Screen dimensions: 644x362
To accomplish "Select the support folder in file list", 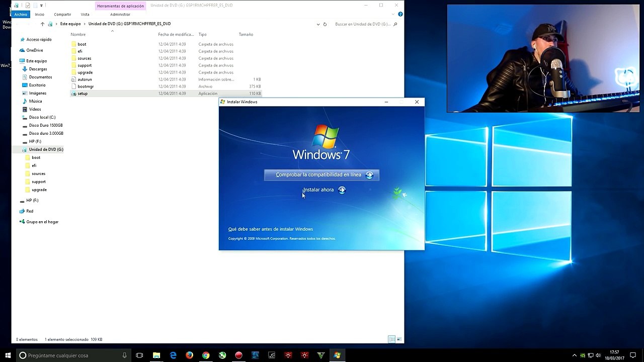I will click(x=85, y=65).
